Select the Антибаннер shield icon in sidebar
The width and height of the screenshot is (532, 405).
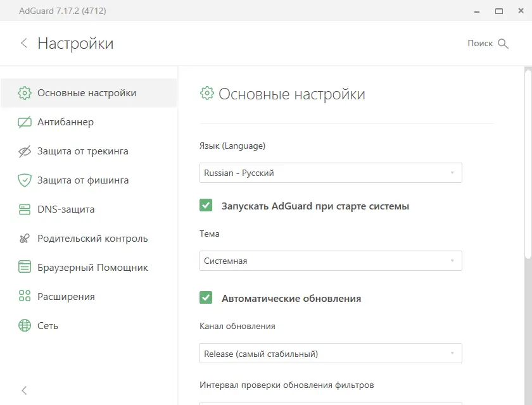click(x=24, y=121)
